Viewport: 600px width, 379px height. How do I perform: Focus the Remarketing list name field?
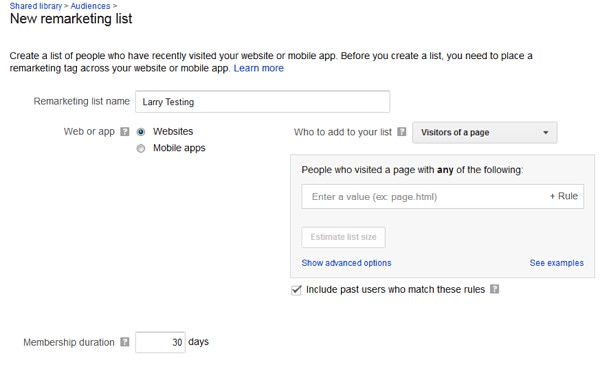pyautogui.click(x=262, y=102)
